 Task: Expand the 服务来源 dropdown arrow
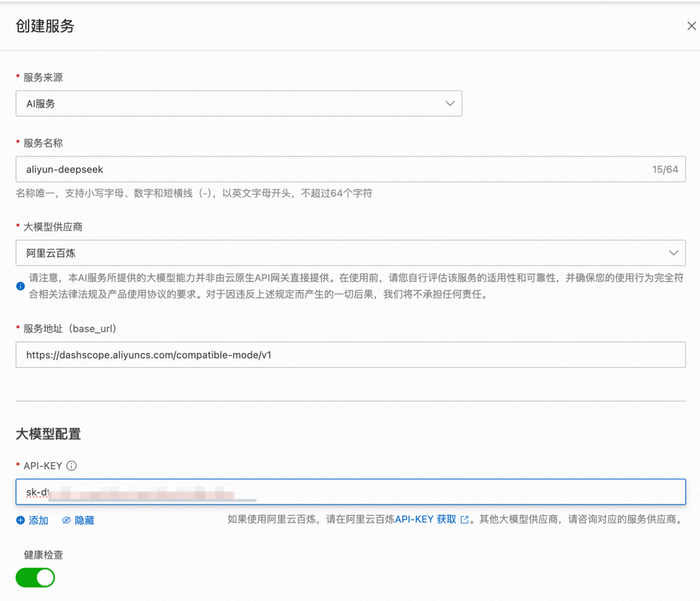click(x=450, y=104)
